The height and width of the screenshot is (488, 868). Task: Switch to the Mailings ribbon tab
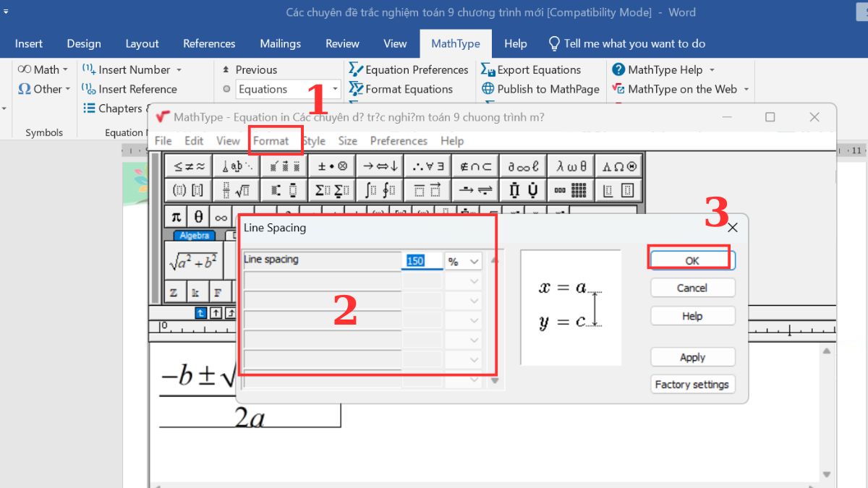pyautogui.click(x=281, y=43)
